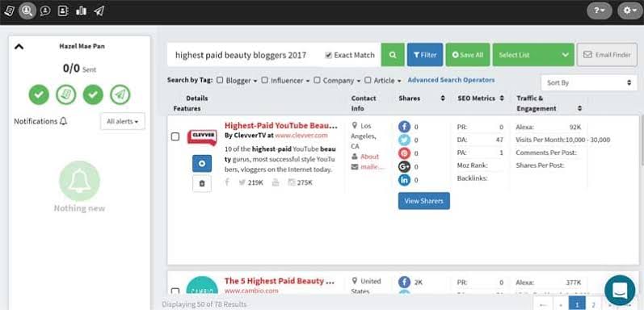
Task: Click the LinkedIn share icon for Clevver result
Action: click(x=404, y=180)
